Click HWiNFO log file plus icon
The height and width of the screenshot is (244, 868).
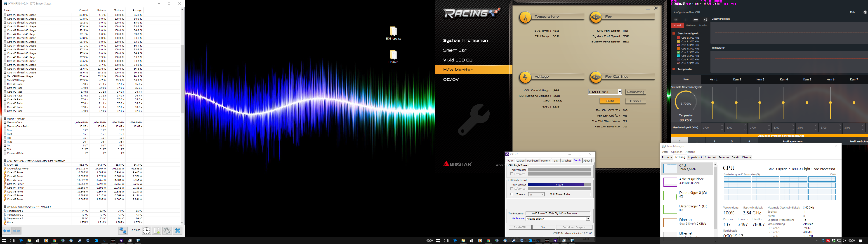157,231
